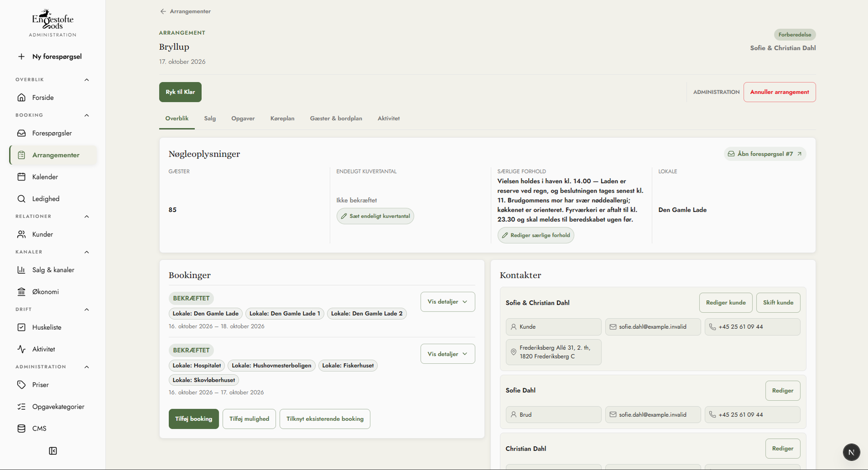The height and width of the screenshot is (470, 868).
Task: Collapse the ADMINISTRATION sidebar section
Action: 86,367
